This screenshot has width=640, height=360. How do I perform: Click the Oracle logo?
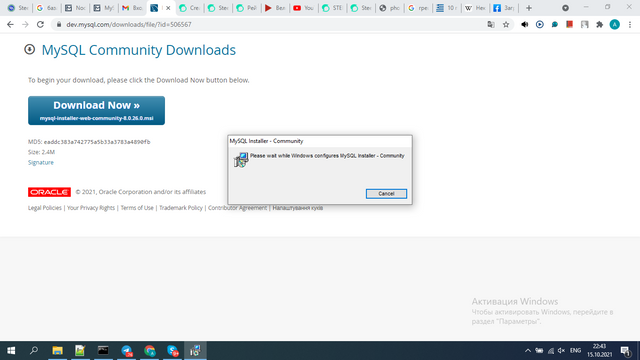click(x=49, y=192)
